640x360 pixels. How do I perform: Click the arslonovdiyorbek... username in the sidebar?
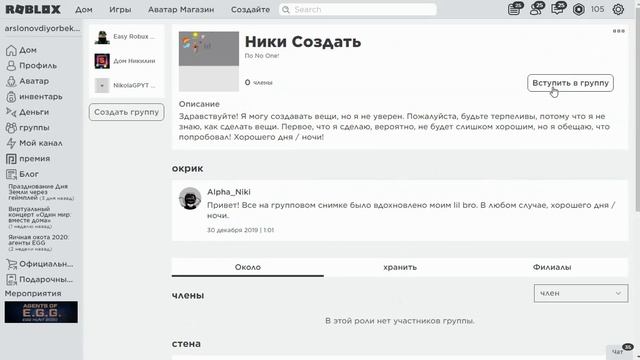42,28
